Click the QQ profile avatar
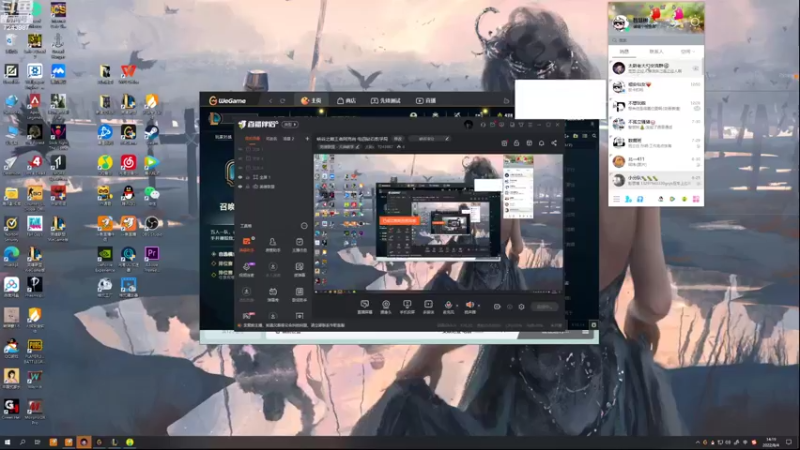Viewport: 800px width, 450px height. coord(620,22)
